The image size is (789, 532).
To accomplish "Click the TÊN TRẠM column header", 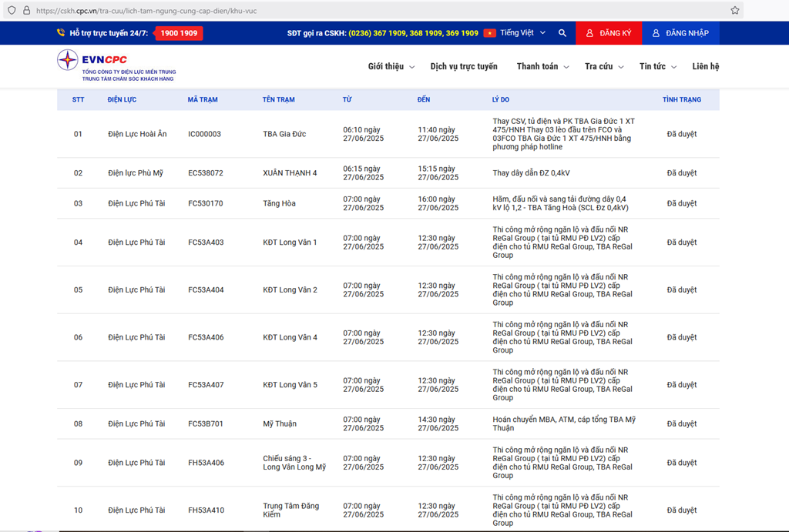I will tap(279, 99).
